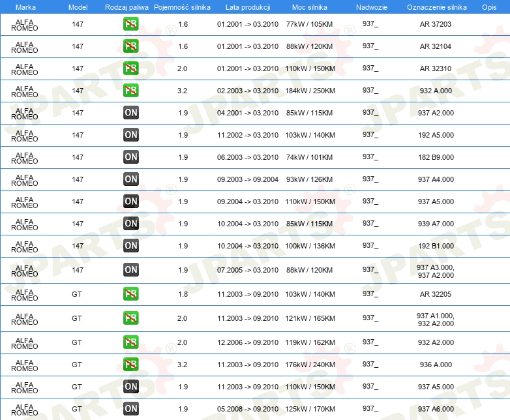Click power value 176kW / 240KM
This screenshot has width=510, height=420.
310,365
